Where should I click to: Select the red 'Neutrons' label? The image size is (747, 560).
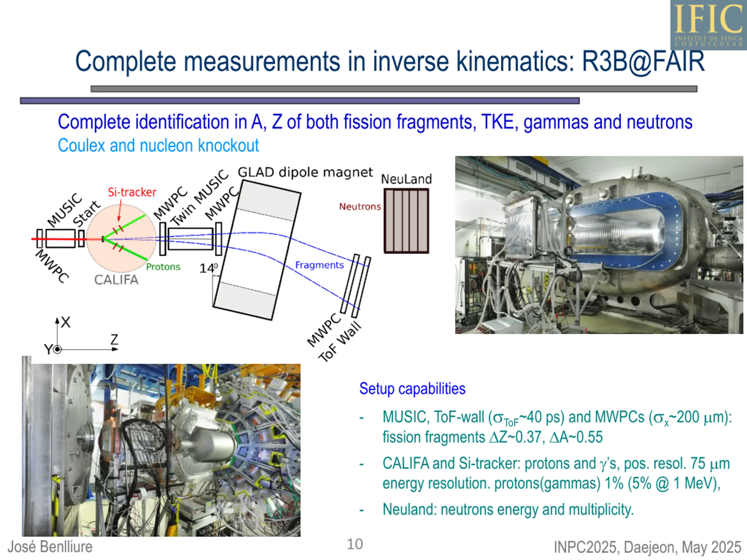click(x=360, y=206)
